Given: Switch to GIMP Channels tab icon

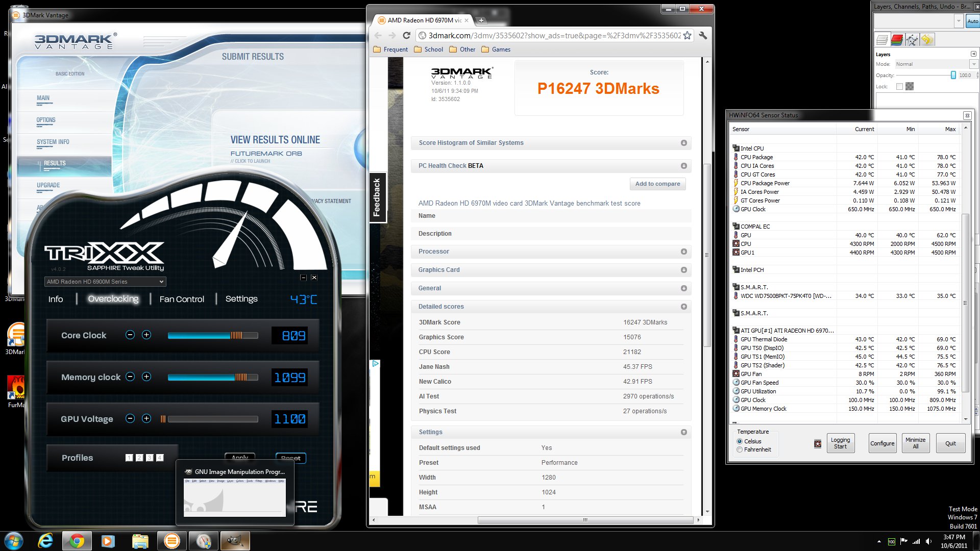Looking at the screenshot, I should 897,40.
